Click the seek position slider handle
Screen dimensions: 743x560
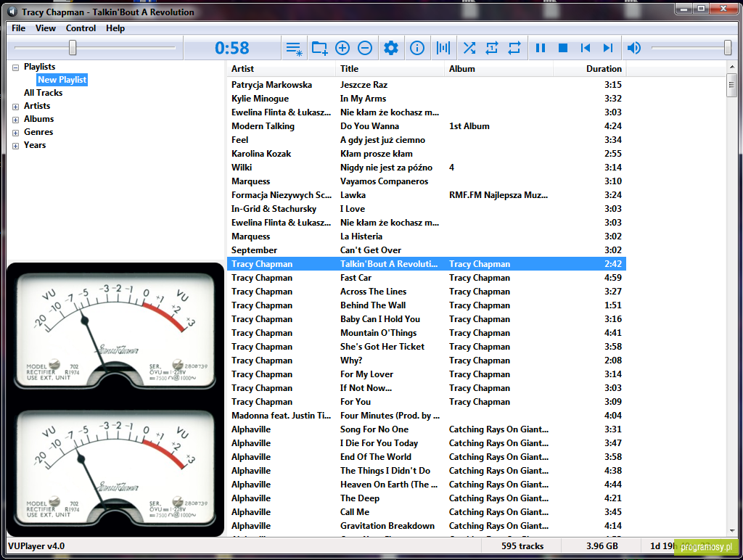(73, 47)
